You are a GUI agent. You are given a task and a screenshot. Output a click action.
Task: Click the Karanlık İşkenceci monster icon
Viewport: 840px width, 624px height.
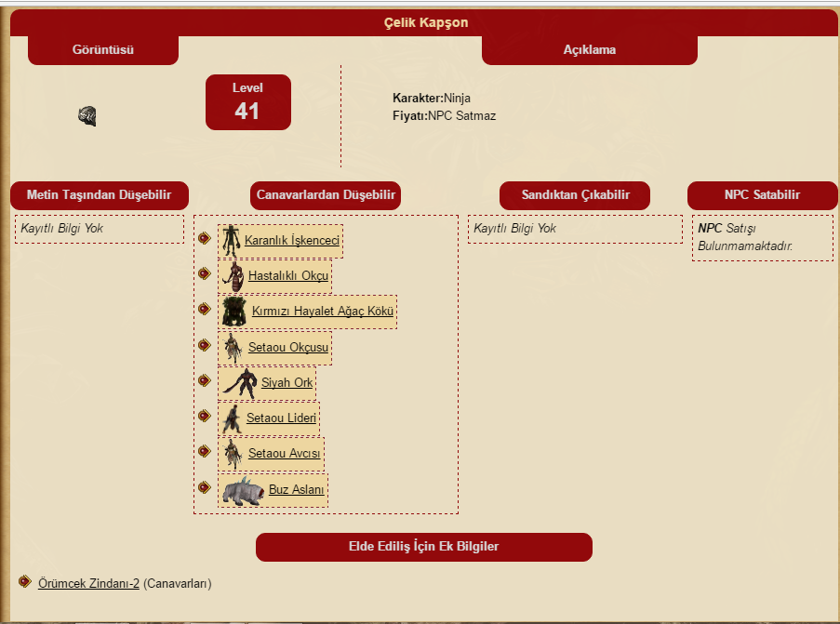(x=231, y=241)
